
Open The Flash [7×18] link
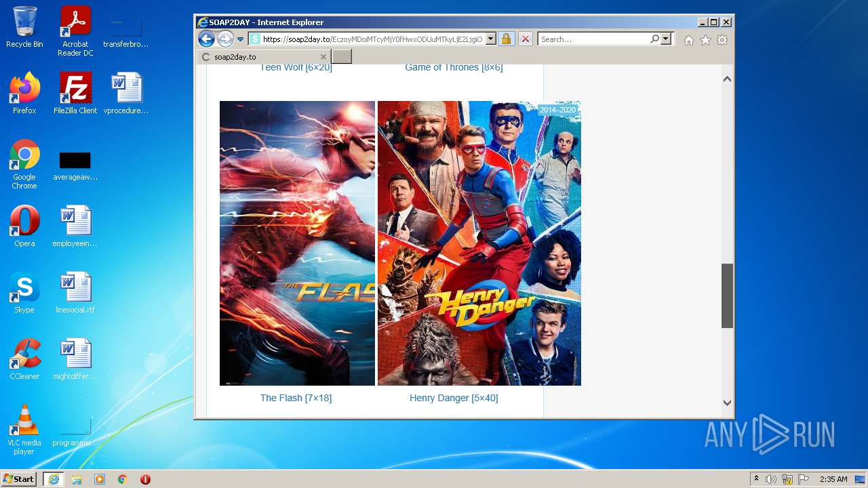(296, 398)
